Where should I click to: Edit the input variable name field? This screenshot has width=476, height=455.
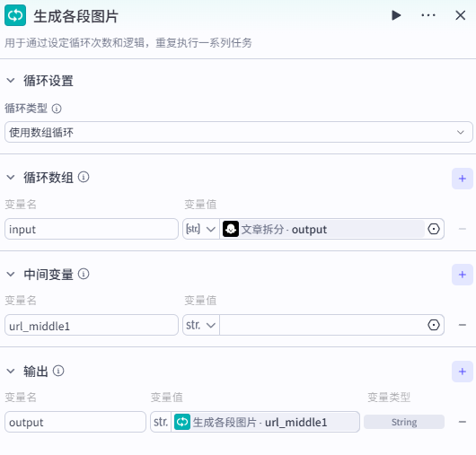tap(92, 229)
